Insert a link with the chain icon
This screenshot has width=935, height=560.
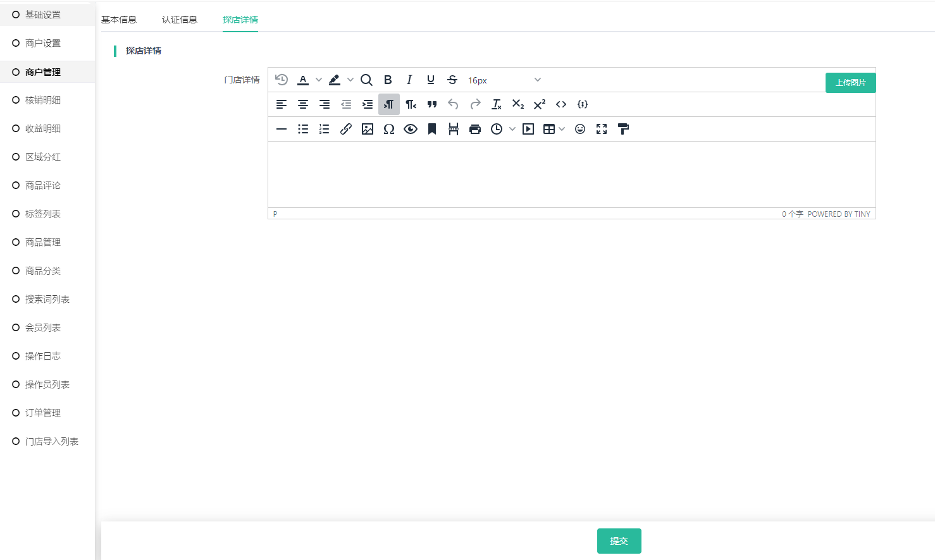[346, 129]
